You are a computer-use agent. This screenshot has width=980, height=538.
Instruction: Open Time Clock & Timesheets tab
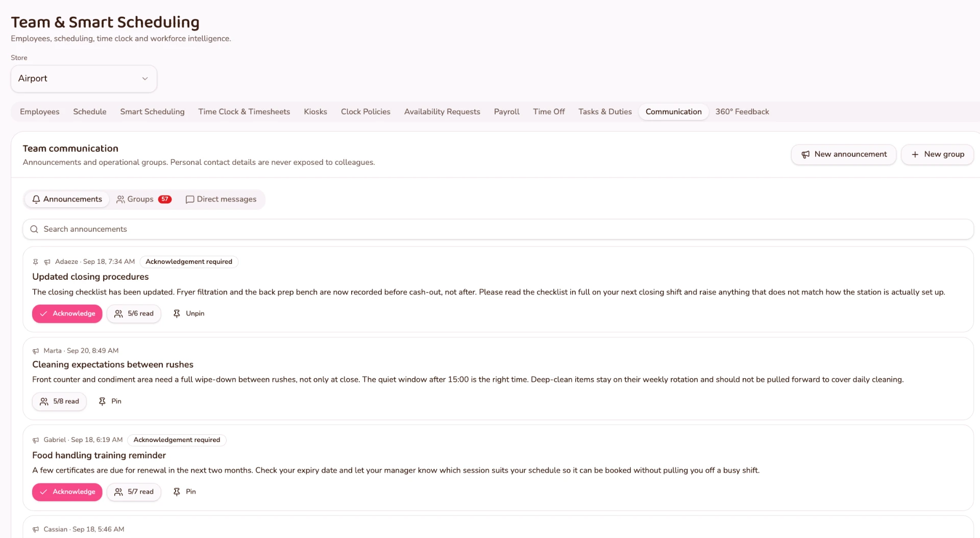[x=244, y=112]
